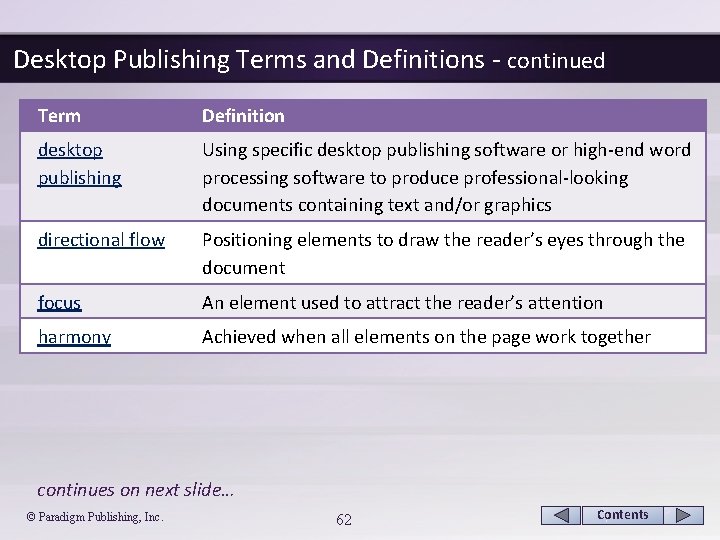Click slide number 62
The image size is (720, 540).
344,520
